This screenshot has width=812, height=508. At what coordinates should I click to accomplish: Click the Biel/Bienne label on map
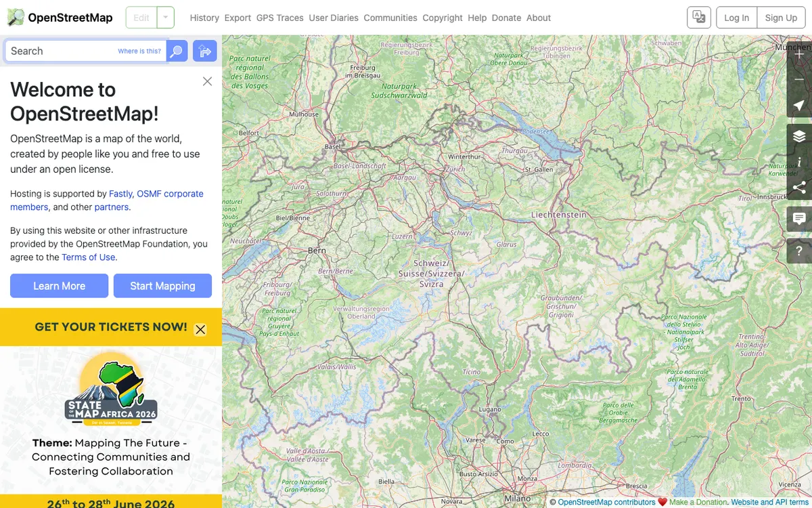click(293, 218)
